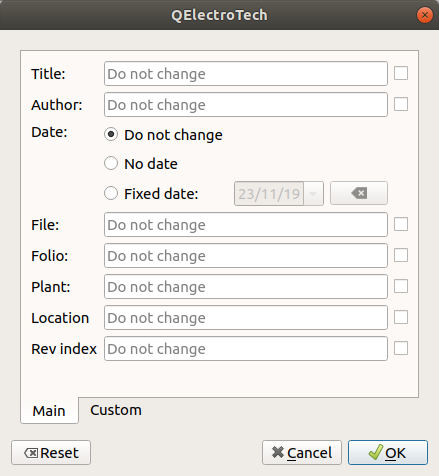Select the Location input field
The width and height of the screenshot is (439, 476).
click(x=246, y=318)
